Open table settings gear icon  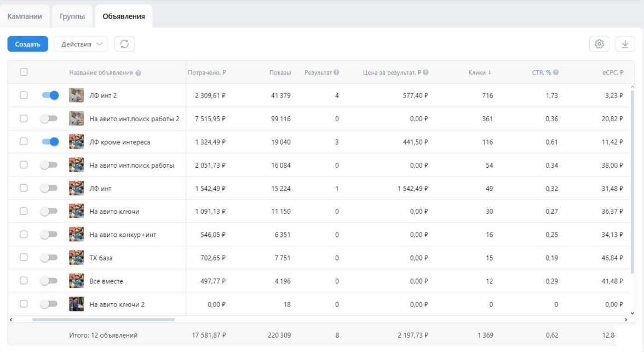(x=599, y=44)
